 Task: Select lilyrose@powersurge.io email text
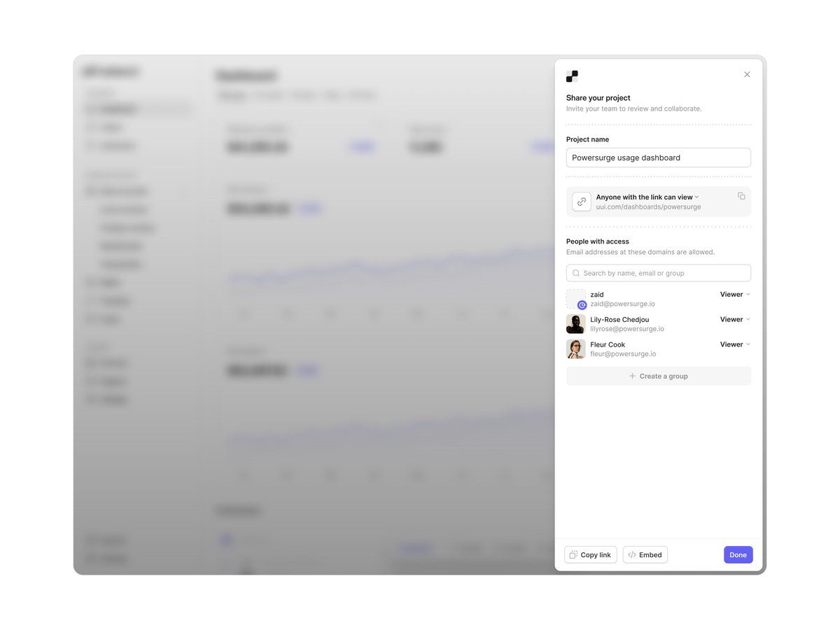[x=627, y=329]
